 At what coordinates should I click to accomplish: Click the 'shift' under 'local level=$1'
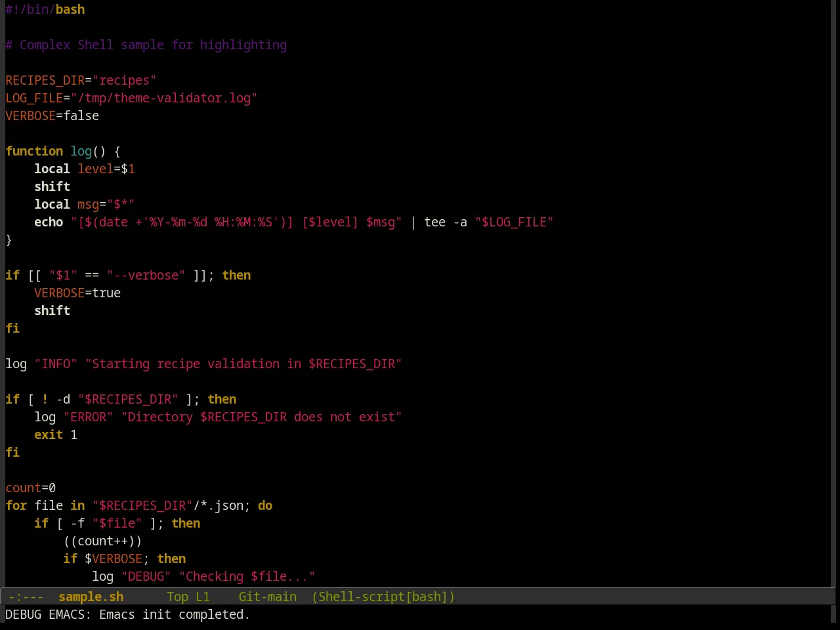pos(52,186)
